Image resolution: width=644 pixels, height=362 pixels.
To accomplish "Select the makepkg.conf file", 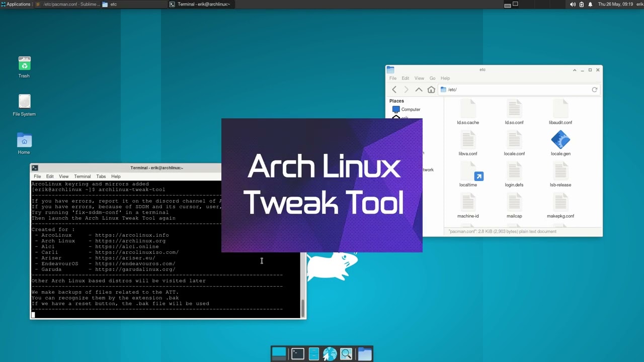I will [560, 206].
